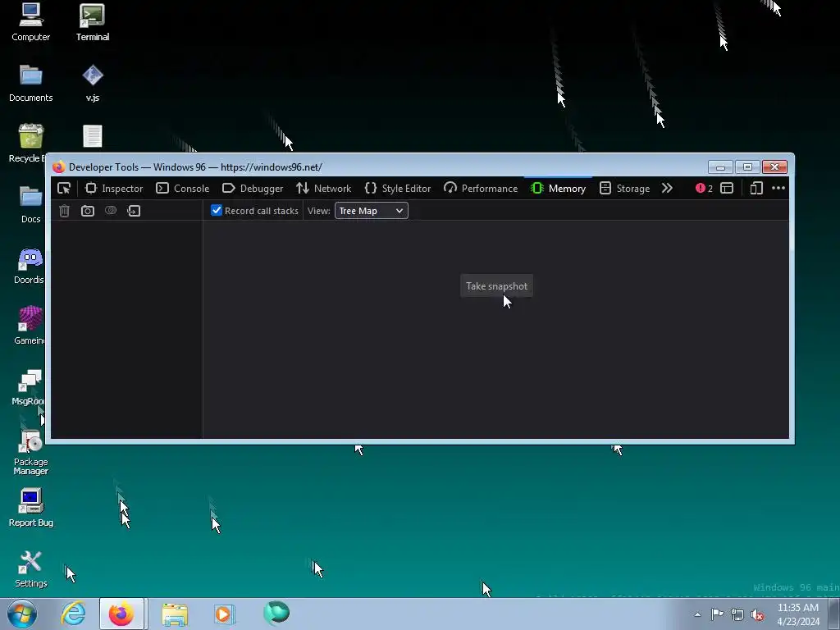This screenshot has height=630, width=840.
Task: Click the import snapshot icon
Action: pyautogui.click(x=134, y=211)
